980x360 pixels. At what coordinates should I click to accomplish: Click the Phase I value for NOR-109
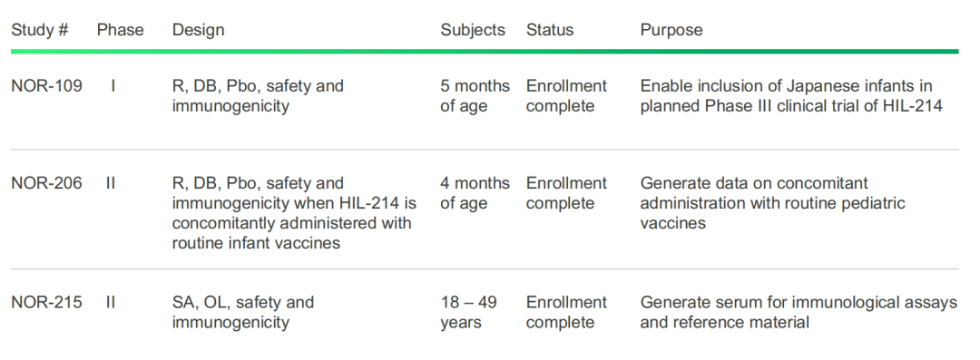coord(113,85)
